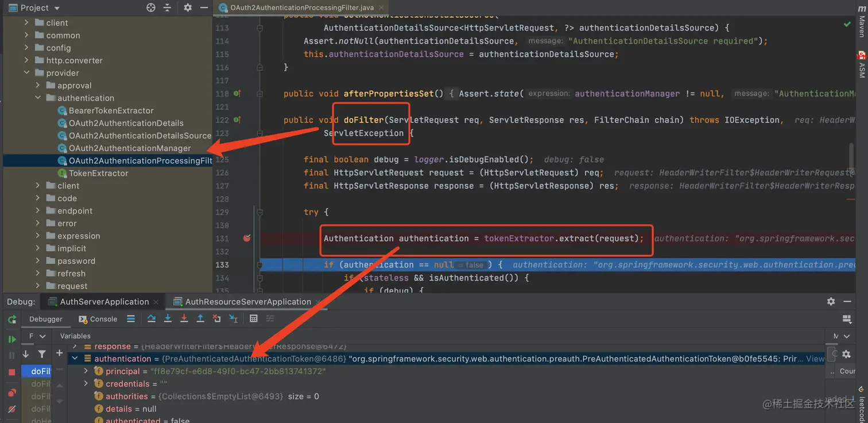Close the OAuth2AuthenticationProcessingFilter.java tab
This screenshot has width=868, height=423.
click(382, 7)
